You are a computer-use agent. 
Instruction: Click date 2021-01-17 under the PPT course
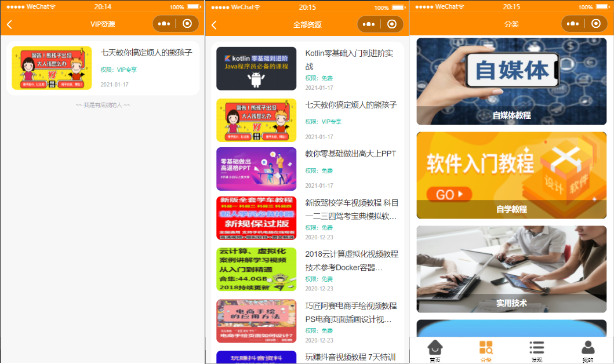pos(319,185)
